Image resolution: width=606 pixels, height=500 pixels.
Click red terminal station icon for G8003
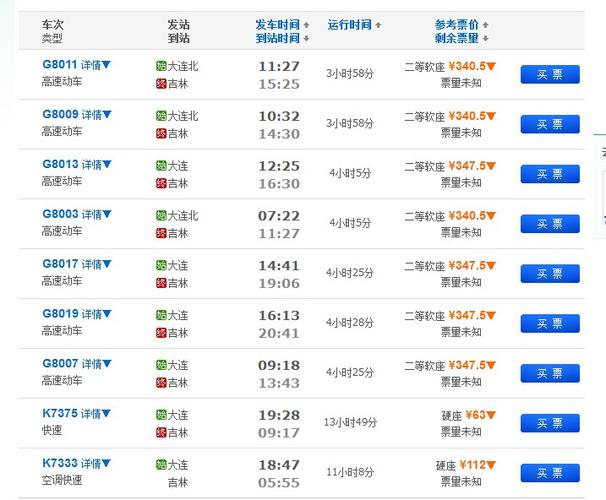161,233
